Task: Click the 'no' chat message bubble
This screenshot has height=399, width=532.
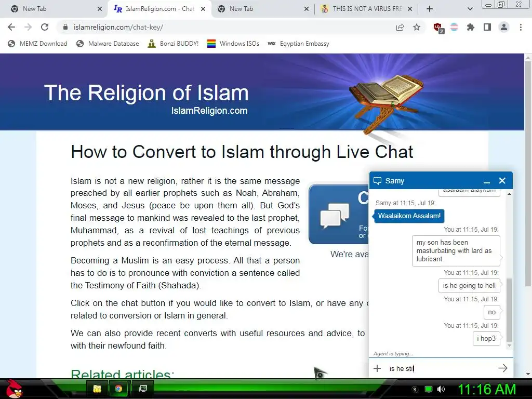Action: [x=491, y=312]
